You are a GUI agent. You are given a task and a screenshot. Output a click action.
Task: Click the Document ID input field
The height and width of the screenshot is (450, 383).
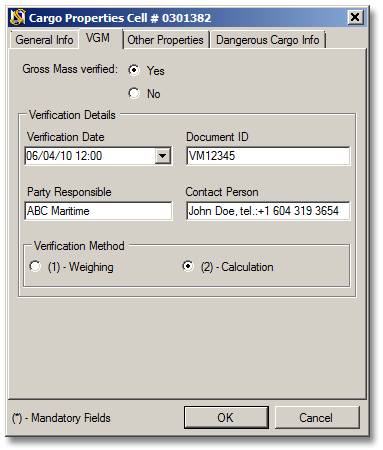tap(268, 156)
